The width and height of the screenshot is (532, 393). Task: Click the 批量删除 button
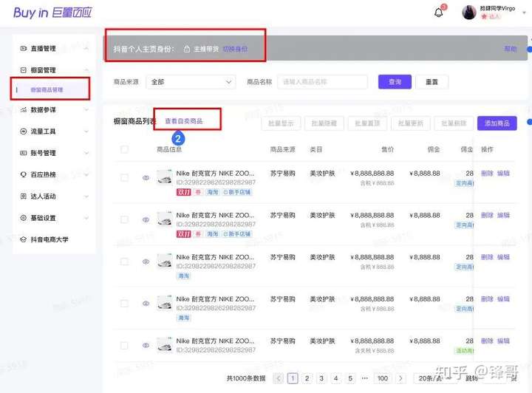coord(454,123)
